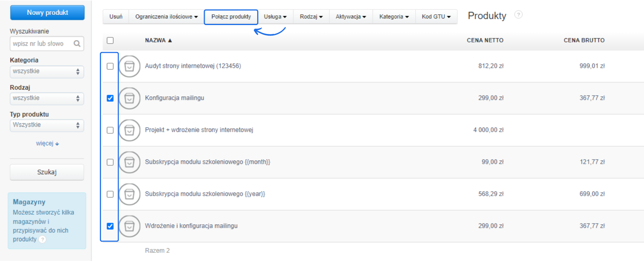Check the Audyt strony internetowej checkbox
This screenshot has width=644, height=264.
tap(110, 66)
